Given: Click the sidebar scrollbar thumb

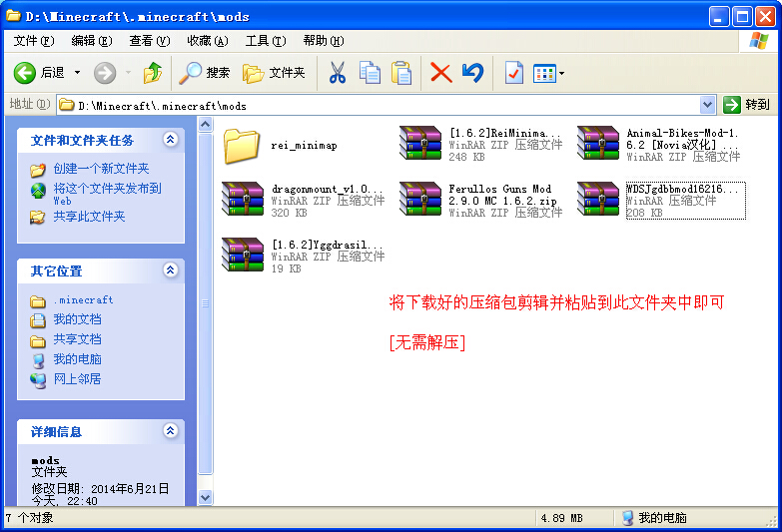Looking at the screenshot, I should 205,303.
